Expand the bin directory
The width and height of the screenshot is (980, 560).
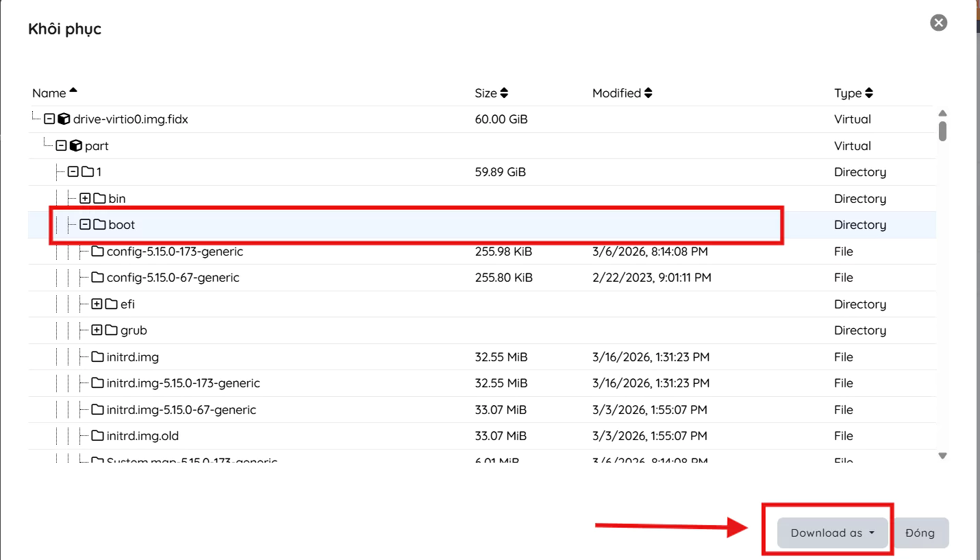(85, 199)
